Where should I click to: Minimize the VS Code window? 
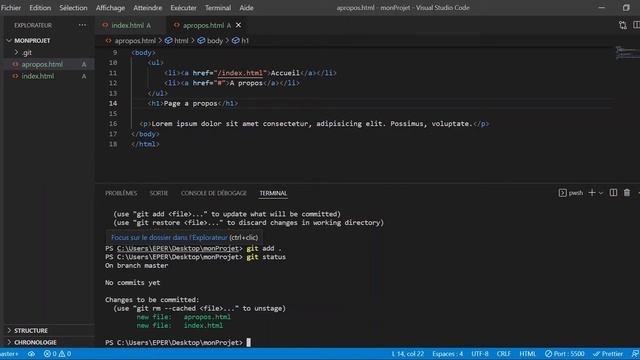[x=602, y=8]
